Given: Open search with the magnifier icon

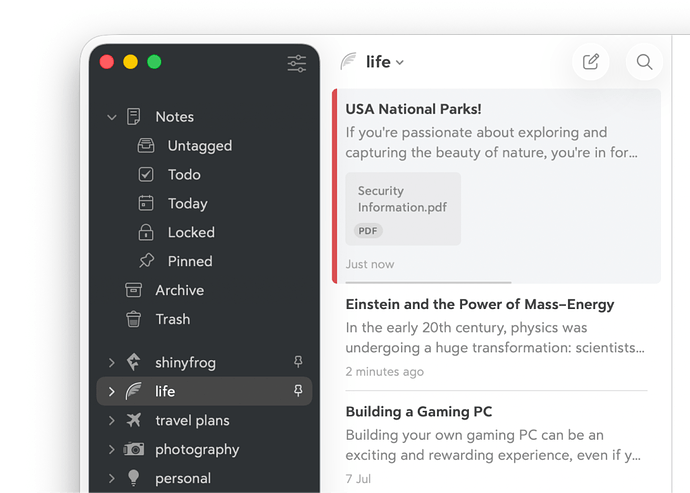Looking at the screenshot, I should pyautogui.click(x=644, y=62).
